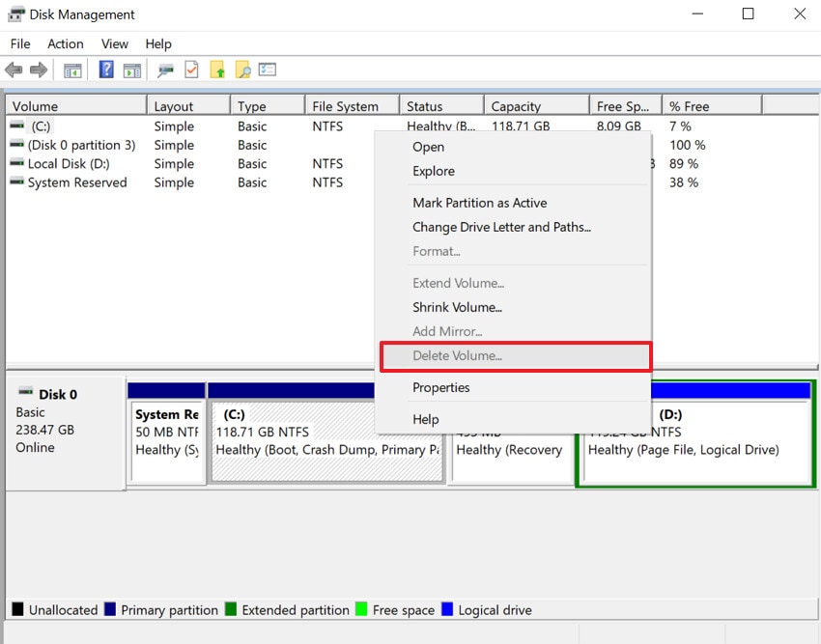The width and height of the screenshot is (821, 644).
Task: Click the forward navigation arrow icon
Action: point(38,70)
